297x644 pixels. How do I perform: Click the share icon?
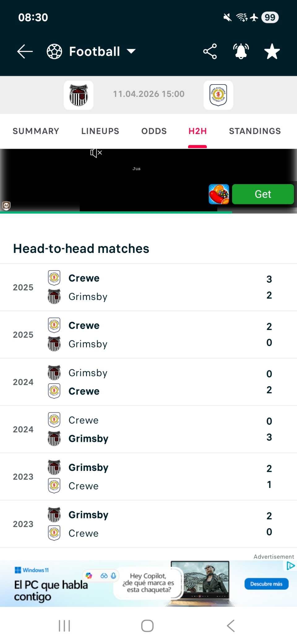coord(210,51)
